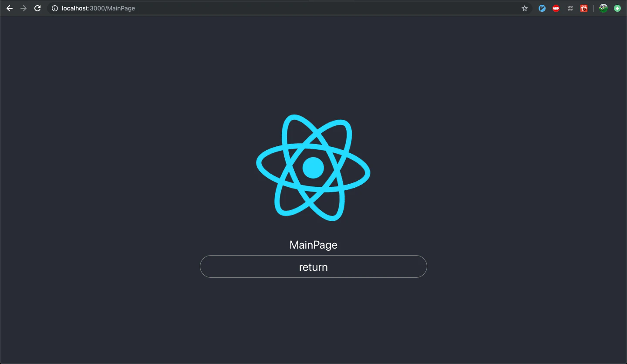Go forward using the browser forward arrow
The width and height of the screenshot is (627, 364).
pyautogui.click(x=24, y=8)
